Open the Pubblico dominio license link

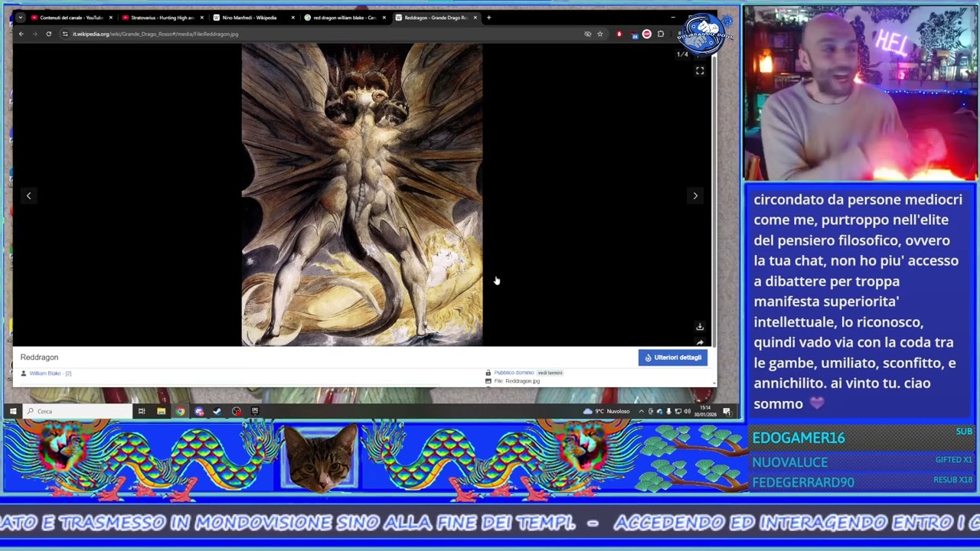(514, 373)
